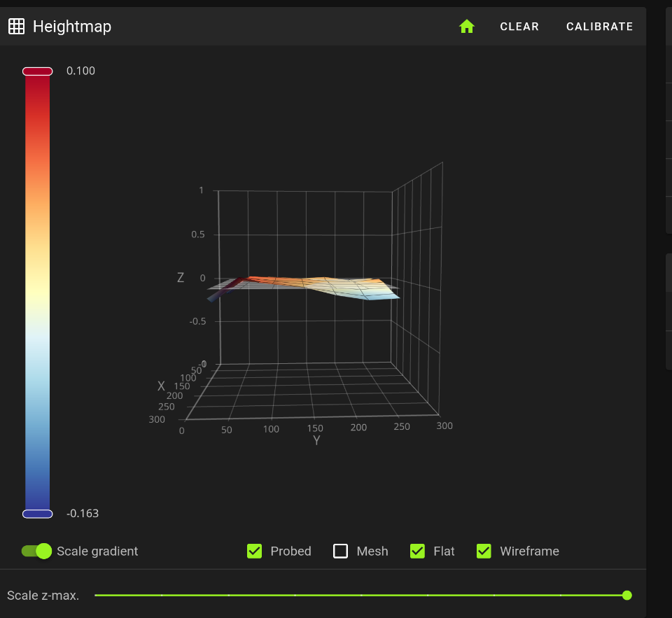Click the Y axis label
The width and height of the screenshot is (672, 618).
click(x=316, y=440)
